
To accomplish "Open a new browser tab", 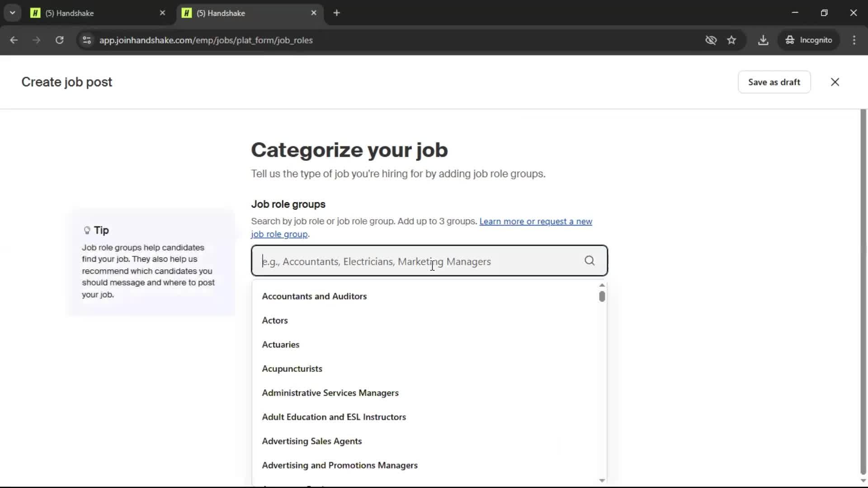I will (336, 13).
